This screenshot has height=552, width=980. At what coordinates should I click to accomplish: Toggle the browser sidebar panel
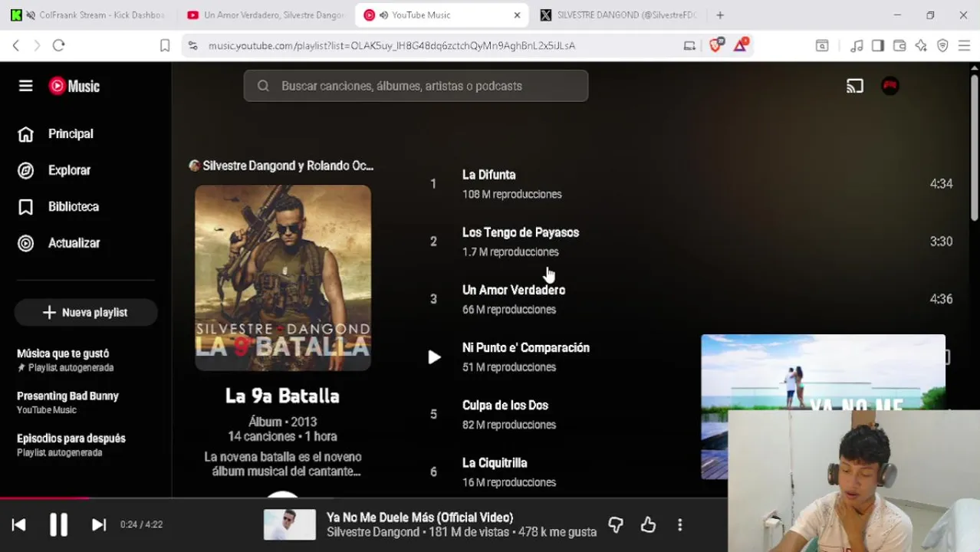(x=878, y=45)
